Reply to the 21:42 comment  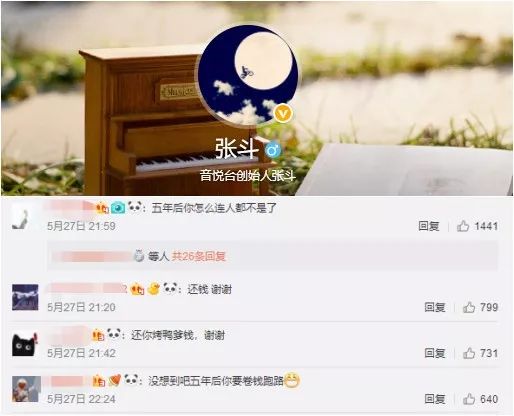435,353
